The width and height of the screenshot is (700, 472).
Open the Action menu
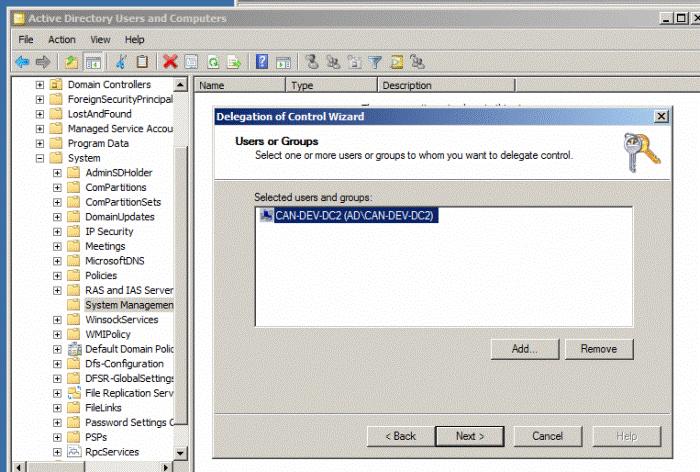pos(62,39)
